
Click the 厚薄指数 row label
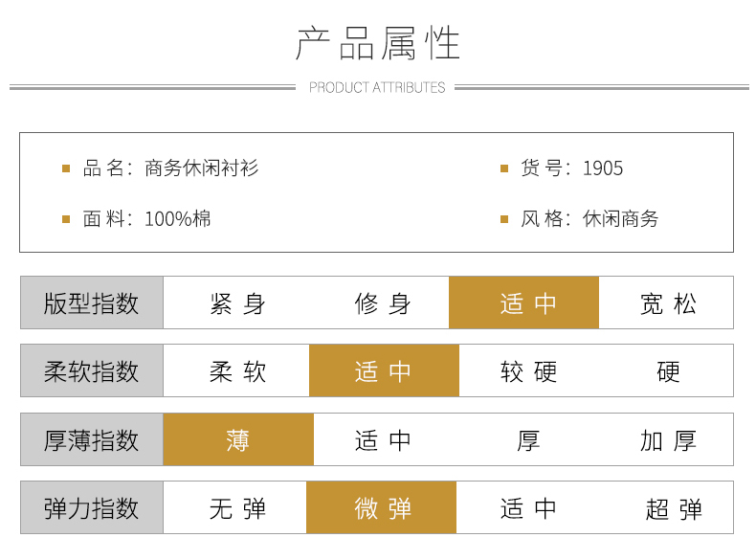click(x=92, y=440)
